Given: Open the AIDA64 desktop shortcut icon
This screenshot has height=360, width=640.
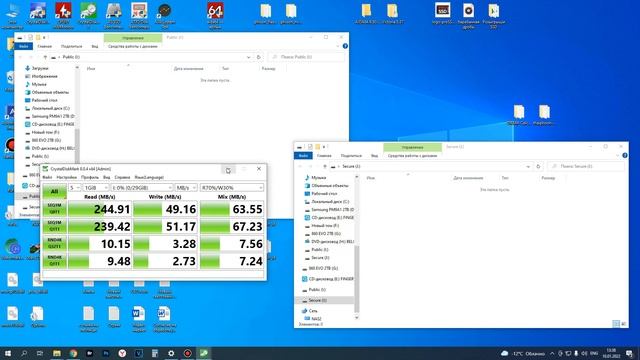Looking at the screenshot, I should pos(215,16).
